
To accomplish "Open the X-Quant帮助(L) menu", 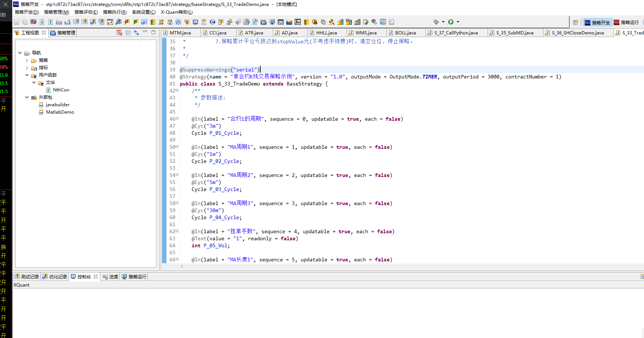I will pyautogui.click(x=177, y=12).
